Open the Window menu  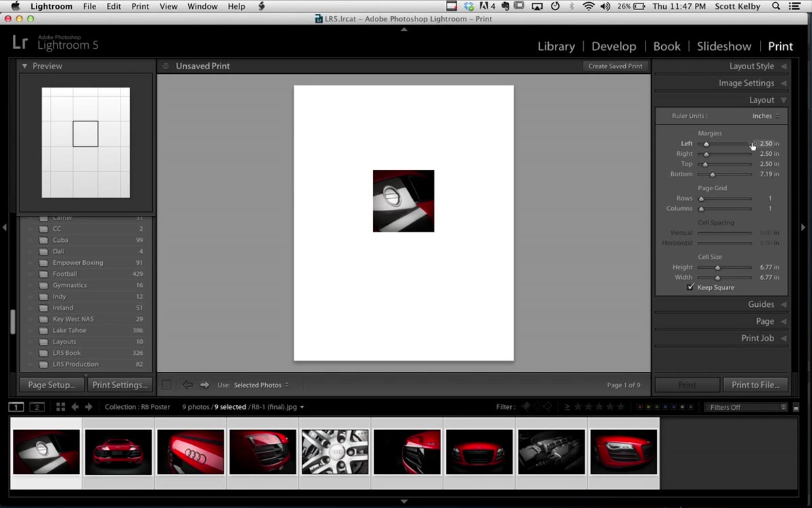coord(202,6)
